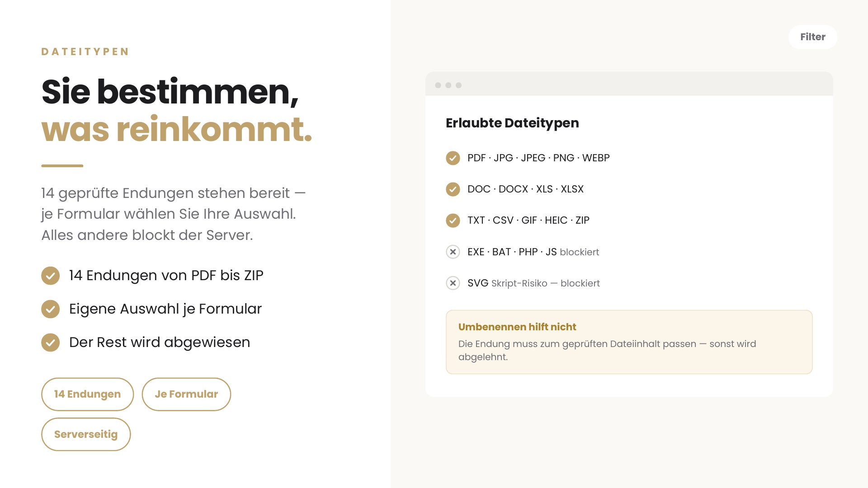Click the third window dot in mockup title bar
The width and height of the screenshot is (868, 488).
[458, 85]
